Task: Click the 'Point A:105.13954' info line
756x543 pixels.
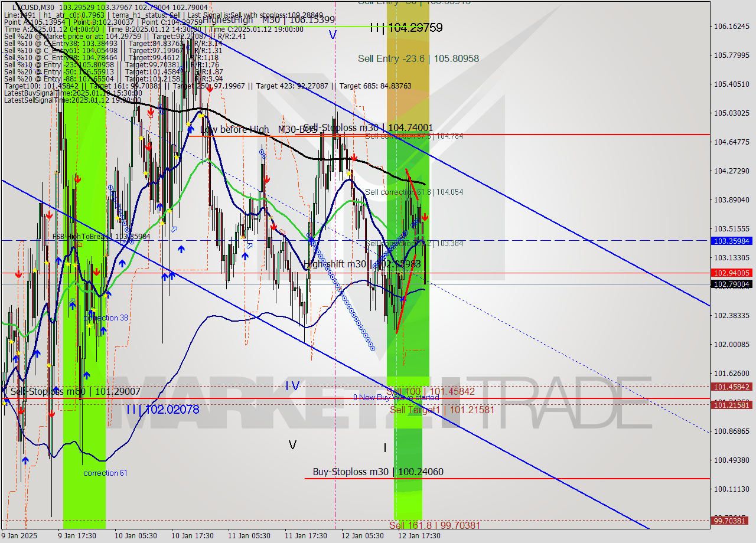Action: [x=103, y=22]
